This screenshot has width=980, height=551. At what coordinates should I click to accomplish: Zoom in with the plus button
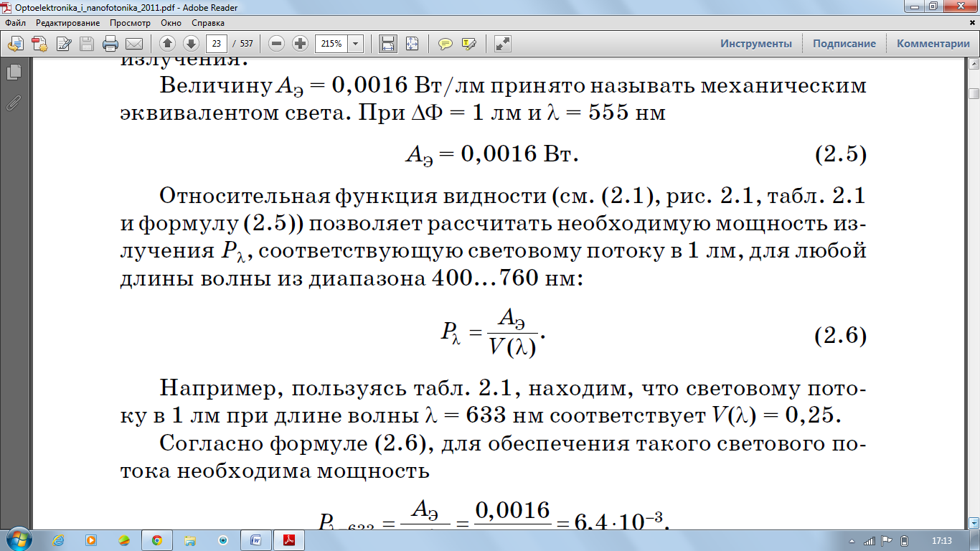coord(301,44)
